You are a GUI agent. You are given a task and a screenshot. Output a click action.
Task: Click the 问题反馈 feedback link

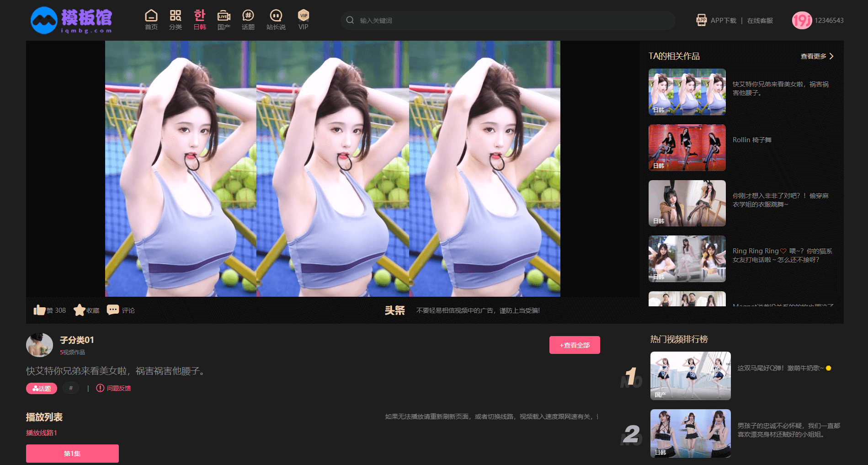tap(118, 388)
